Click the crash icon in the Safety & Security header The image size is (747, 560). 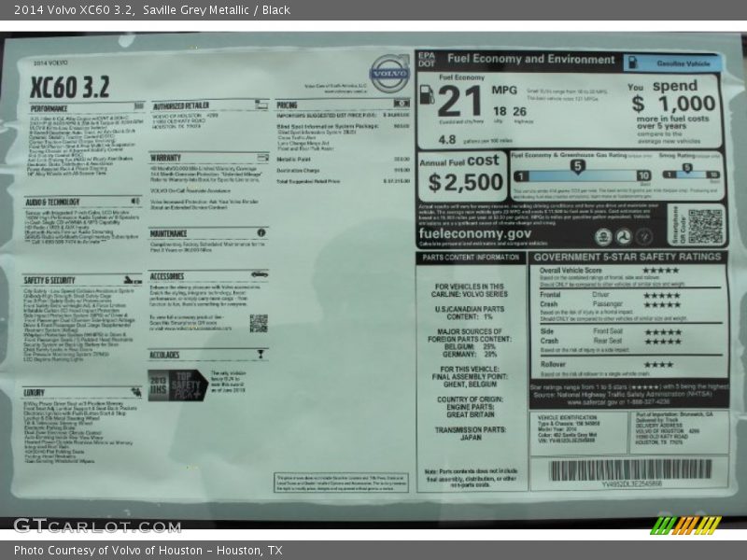(133, 279)
